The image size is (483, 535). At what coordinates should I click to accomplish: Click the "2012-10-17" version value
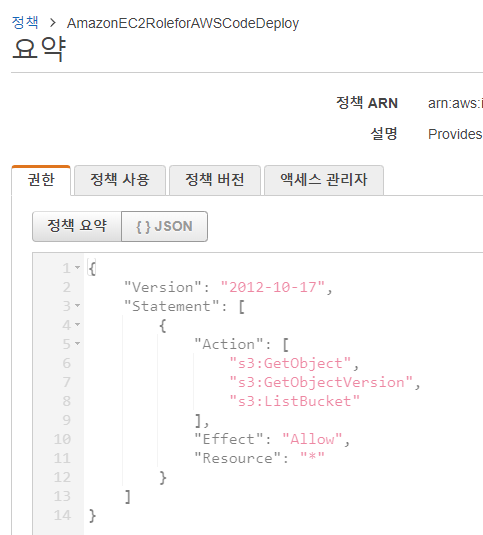pos(273,287)
